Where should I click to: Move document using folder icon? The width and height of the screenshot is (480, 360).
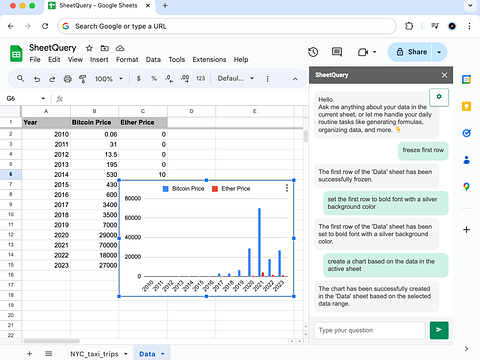click(105, 48)
